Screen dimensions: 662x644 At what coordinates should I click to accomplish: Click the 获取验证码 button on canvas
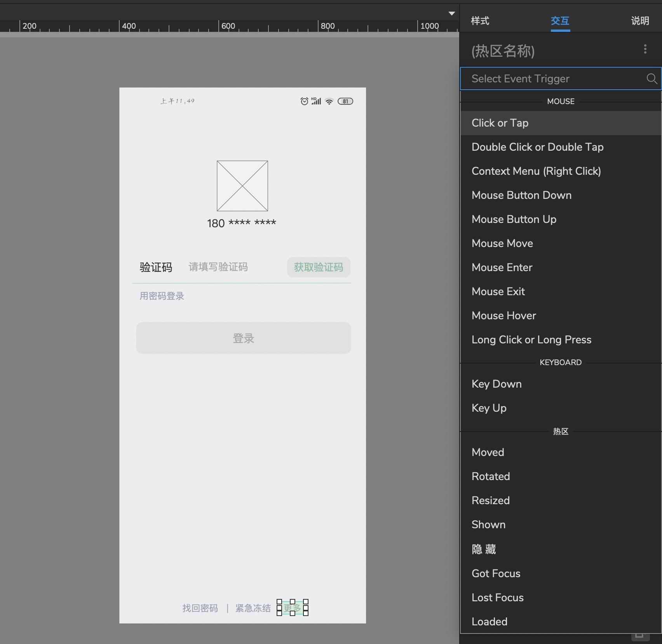pyautogui.click(x=318, y=267)
